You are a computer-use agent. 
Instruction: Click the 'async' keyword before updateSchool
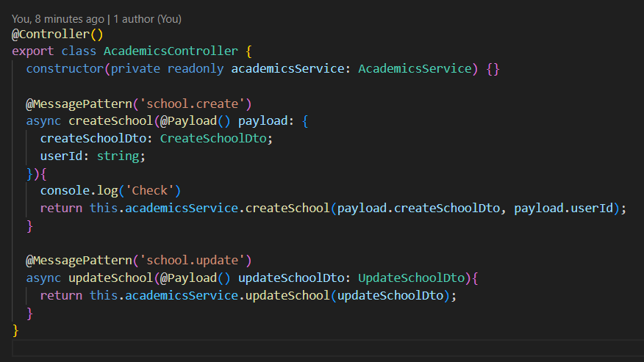tap(43, 278)
